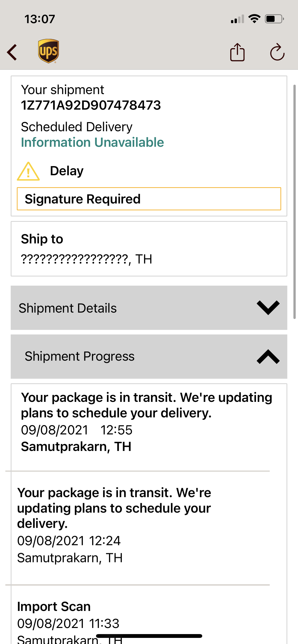Collapse the Shipment Progress section
The width and height of the screenshot is (298, 644).
pos(149,356)
